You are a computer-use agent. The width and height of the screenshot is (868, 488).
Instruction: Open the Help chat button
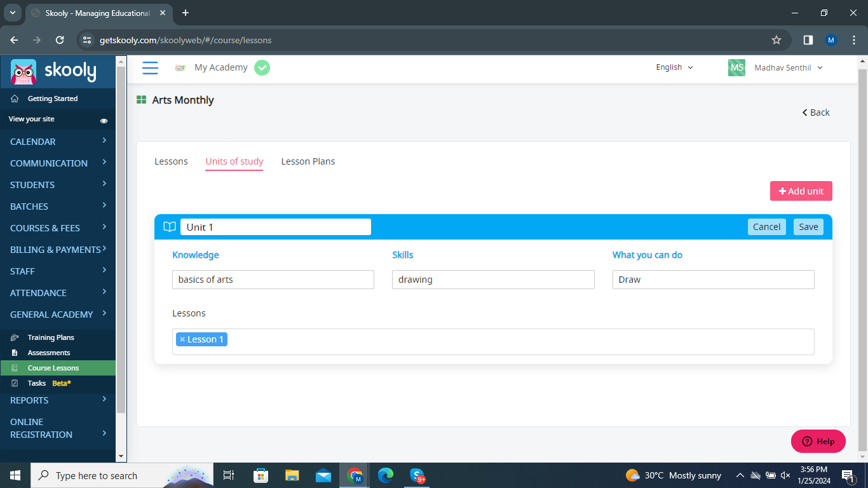click(x=818, y=442)
